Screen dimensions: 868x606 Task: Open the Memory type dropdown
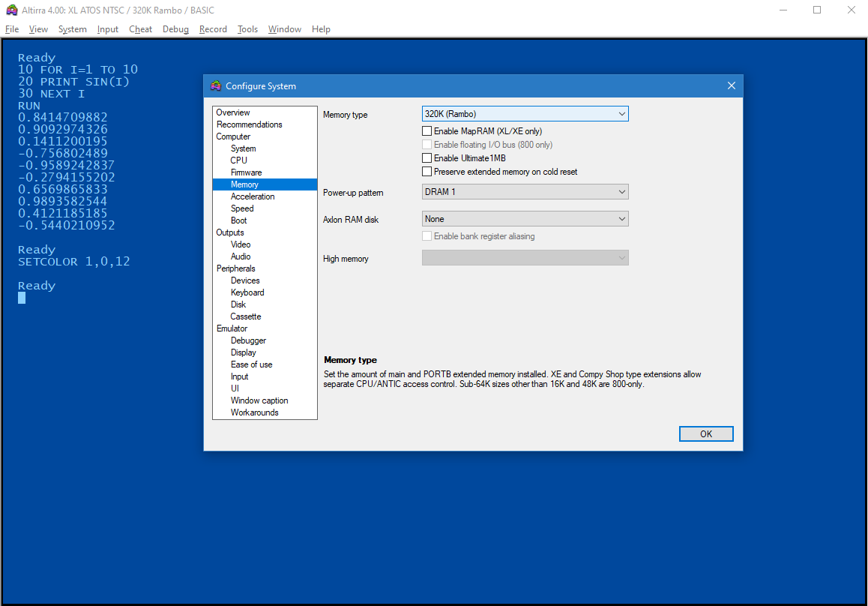(525, 114)
